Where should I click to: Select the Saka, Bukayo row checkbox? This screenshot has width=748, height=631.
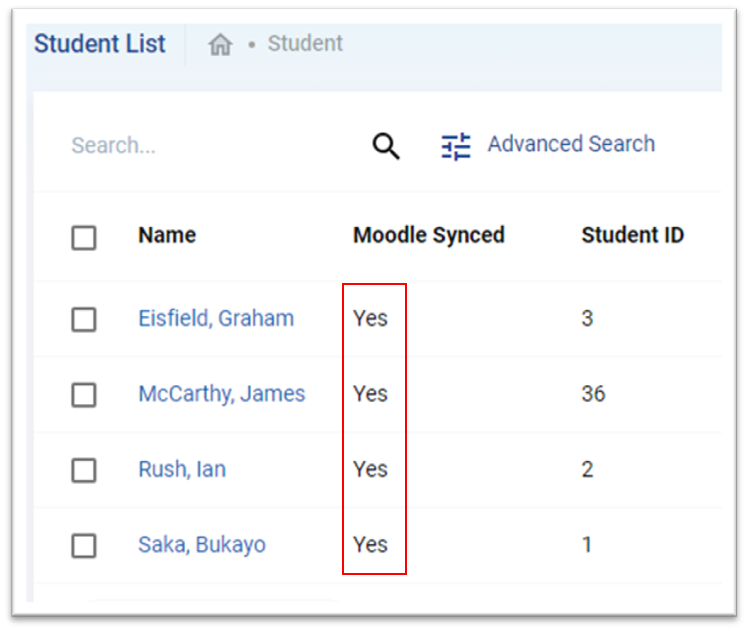[x=84, y=546]
